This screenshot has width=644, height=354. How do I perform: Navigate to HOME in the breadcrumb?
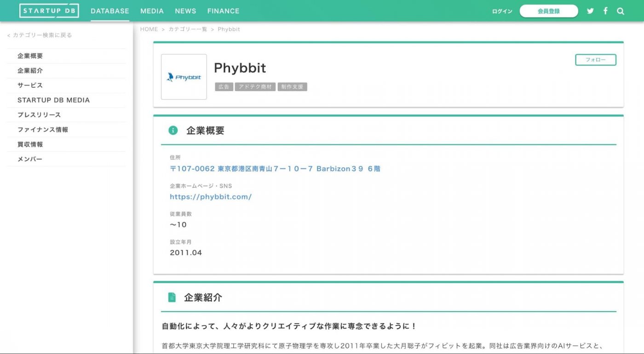coord(149,29)
